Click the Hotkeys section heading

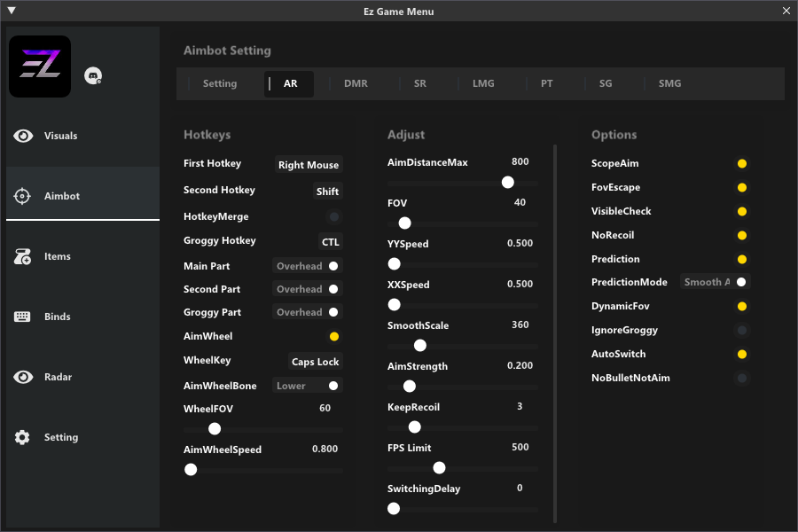[x=207, y=135]
